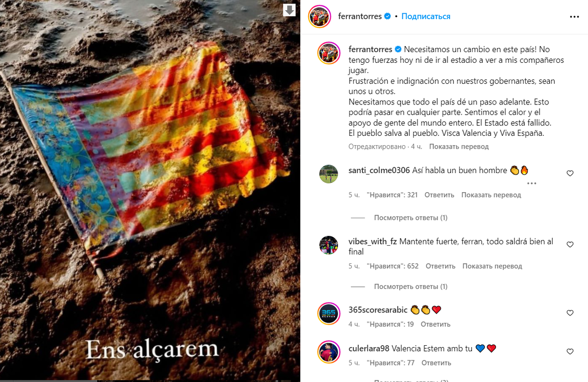Show translation of the post caption
This screenshot has height=382, width=588.
coord(459,147)
